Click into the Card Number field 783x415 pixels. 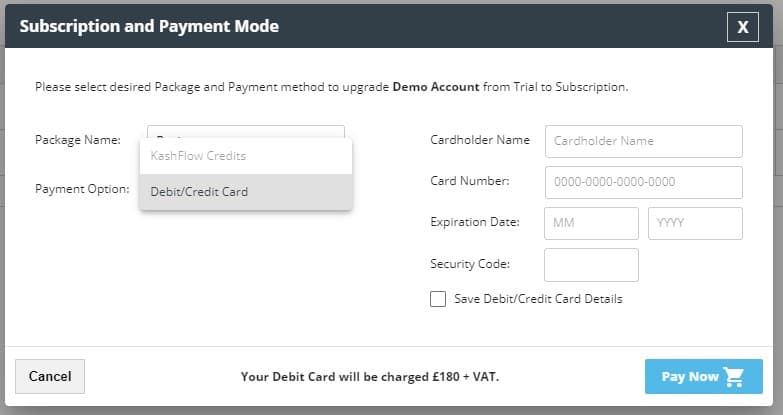643,182
